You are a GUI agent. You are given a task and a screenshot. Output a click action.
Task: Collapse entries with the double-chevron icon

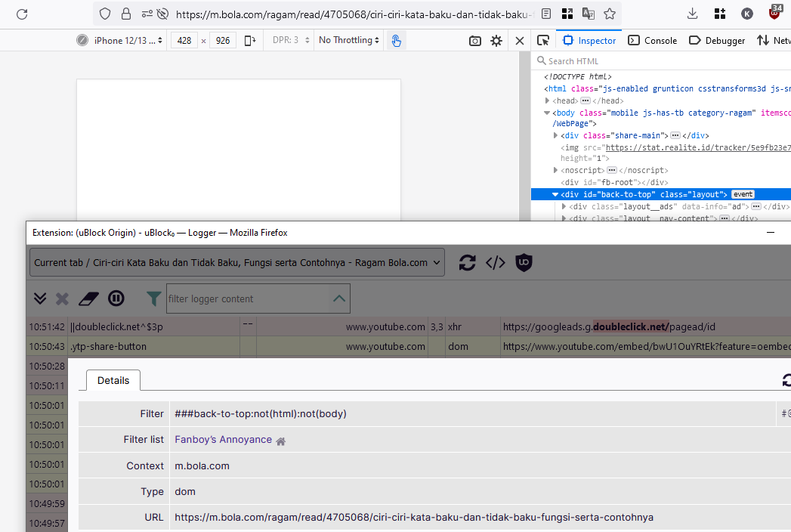tap(40, 298)
